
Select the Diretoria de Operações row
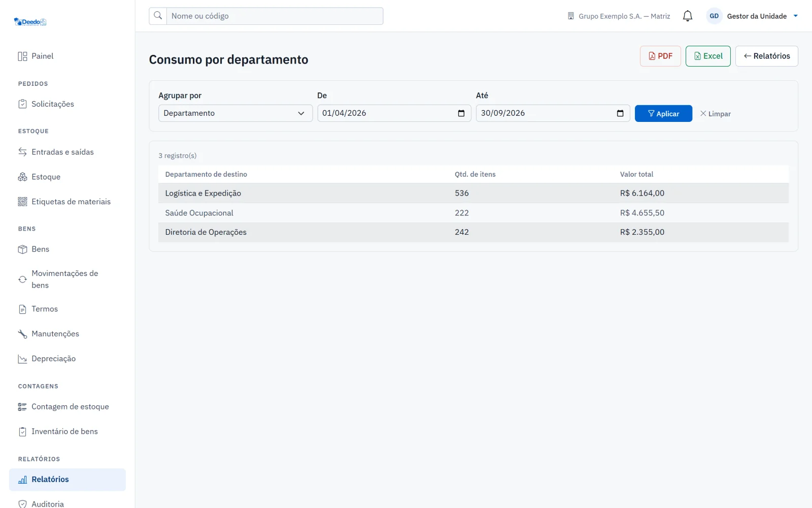pos(473,232)
